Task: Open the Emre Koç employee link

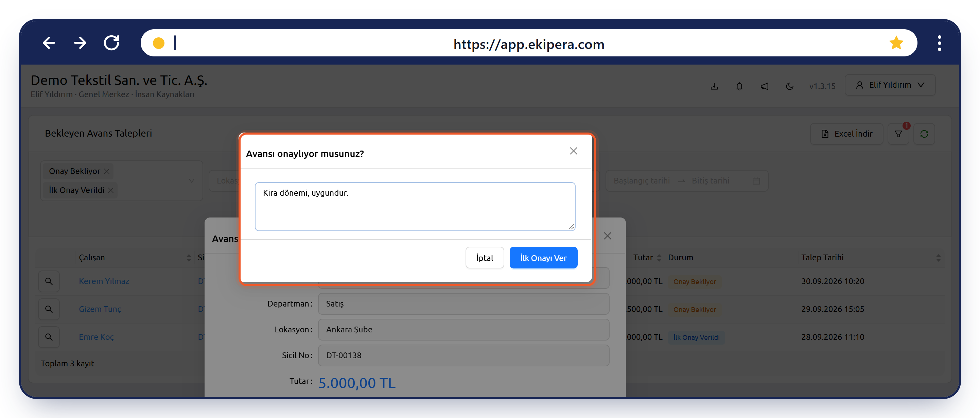Action: point(96,336)
